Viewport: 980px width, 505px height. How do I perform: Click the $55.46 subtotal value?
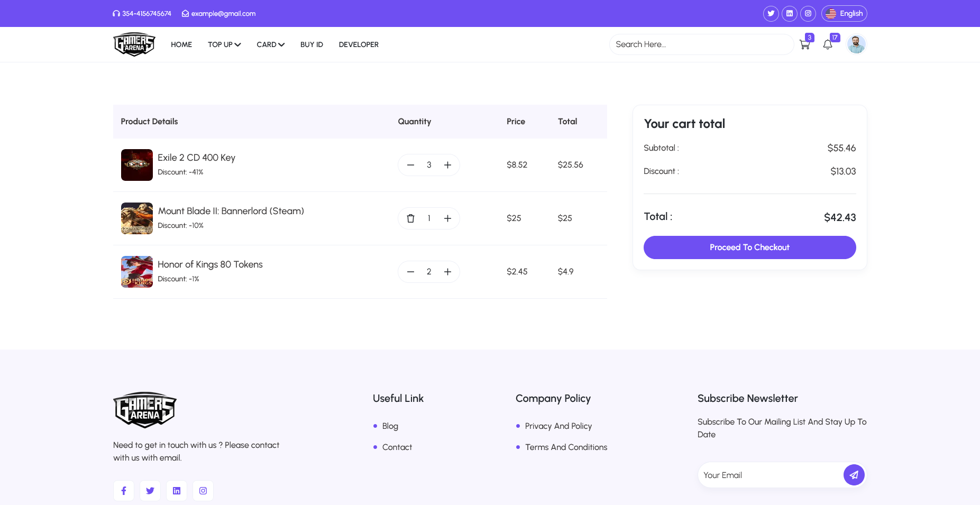pyautogui.click(x=841, y=148)
